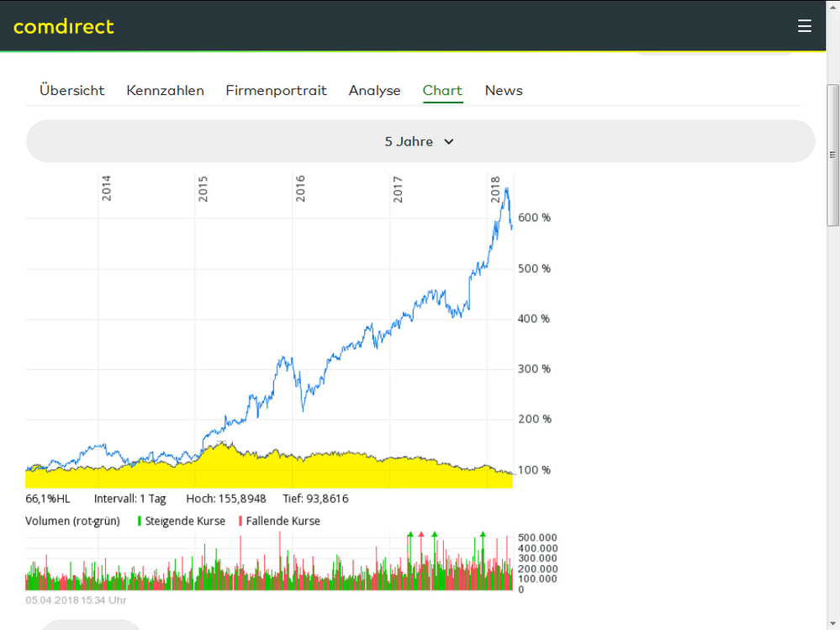Select the Analyse tab
The width and height of the screenshot is (840, 630).
pos(374,91)
